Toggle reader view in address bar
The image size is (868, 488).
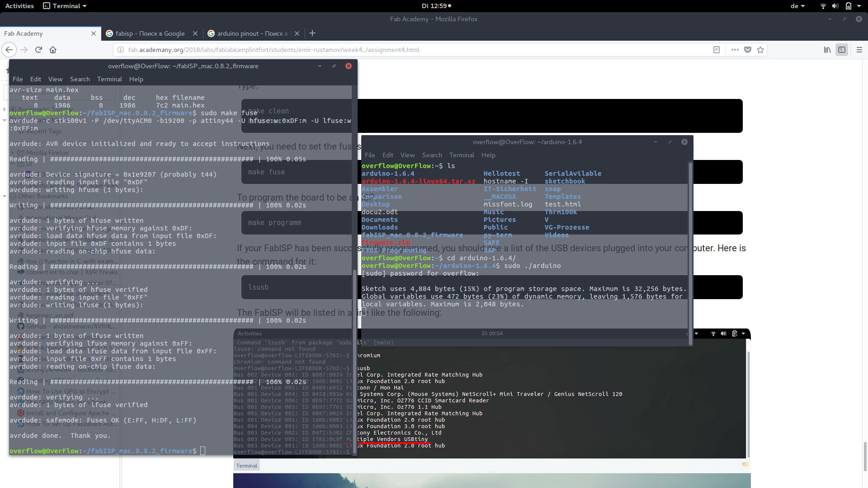click(717, 50)
